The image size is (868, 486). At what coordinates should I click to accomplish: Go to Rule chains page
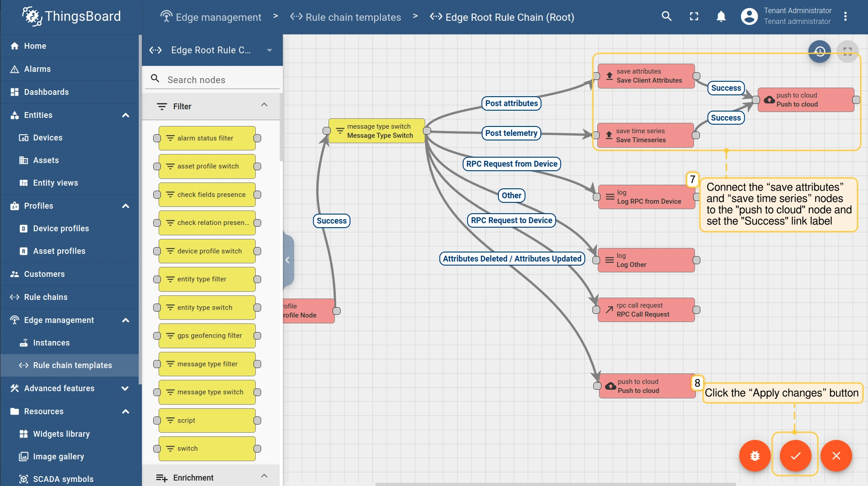tap(46, 297)
